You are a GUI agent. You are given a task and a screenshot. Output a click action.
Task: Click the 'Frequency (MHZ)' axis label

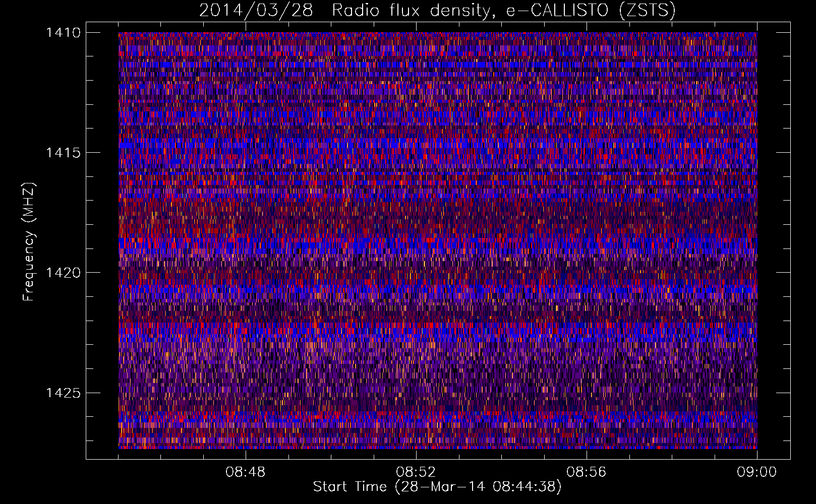[x=29, y=242]
